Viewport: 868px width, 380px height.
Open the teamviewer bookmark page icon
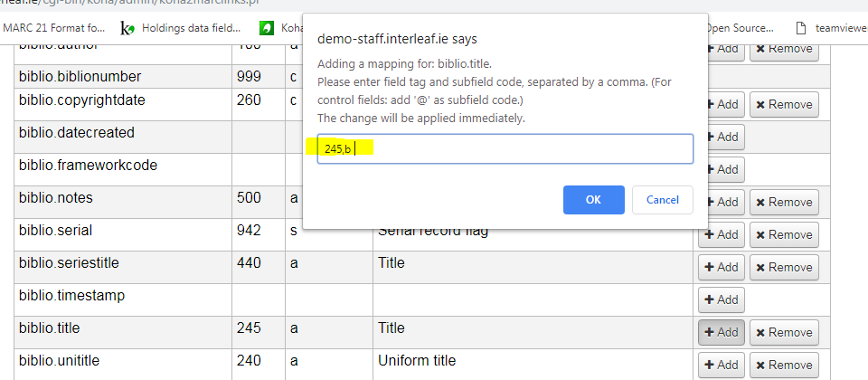pos(800,28)
